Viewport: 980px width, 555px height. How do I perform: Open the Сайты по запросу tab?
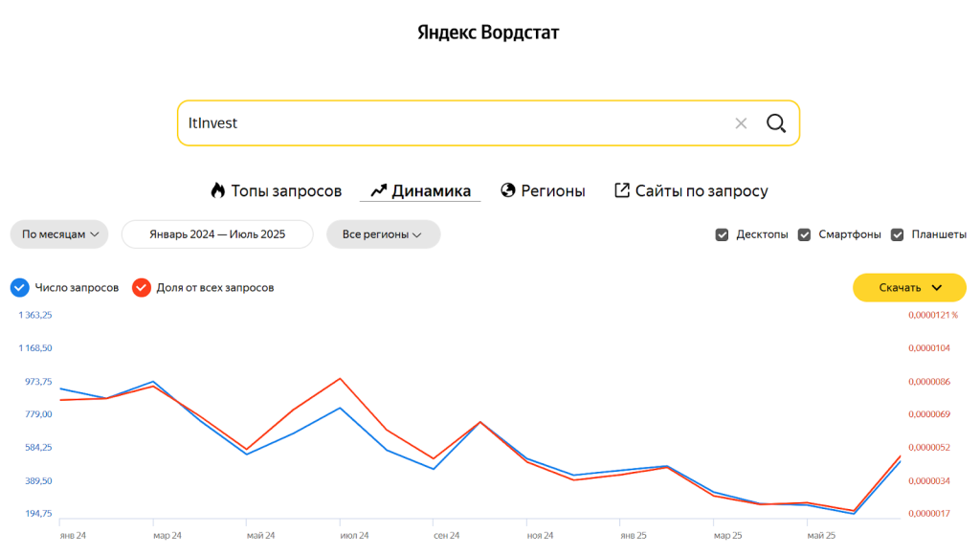point(702,190)
